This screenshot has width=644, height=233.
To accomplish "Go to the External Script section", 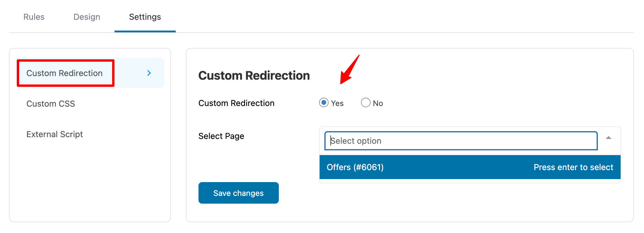I will click(55, 134).
